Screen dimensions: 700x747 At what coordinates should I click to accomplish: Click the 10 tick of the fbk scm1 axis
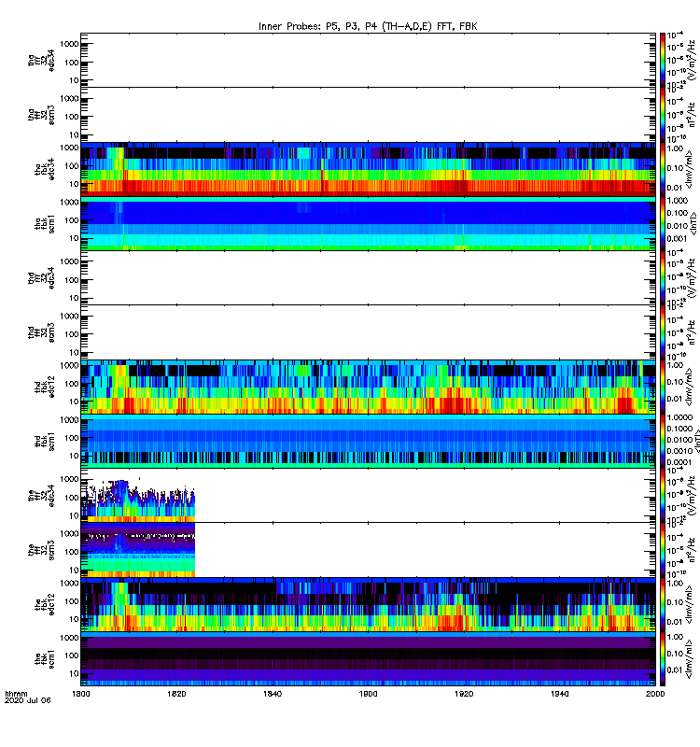pyautogui.click(x=74, y=673)
